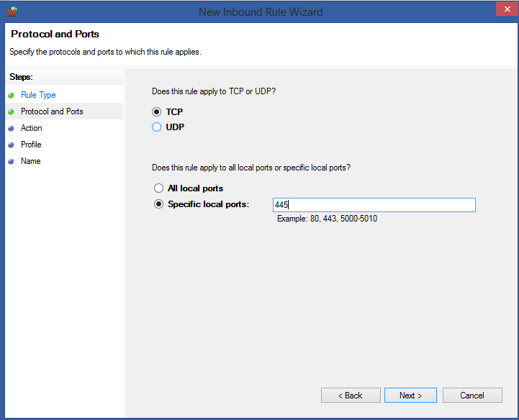Click the 'Does this rule apply to TCP or UDP?' text
Image resolution: width=519 pixels, height=420 pixels.
(214, 91)
